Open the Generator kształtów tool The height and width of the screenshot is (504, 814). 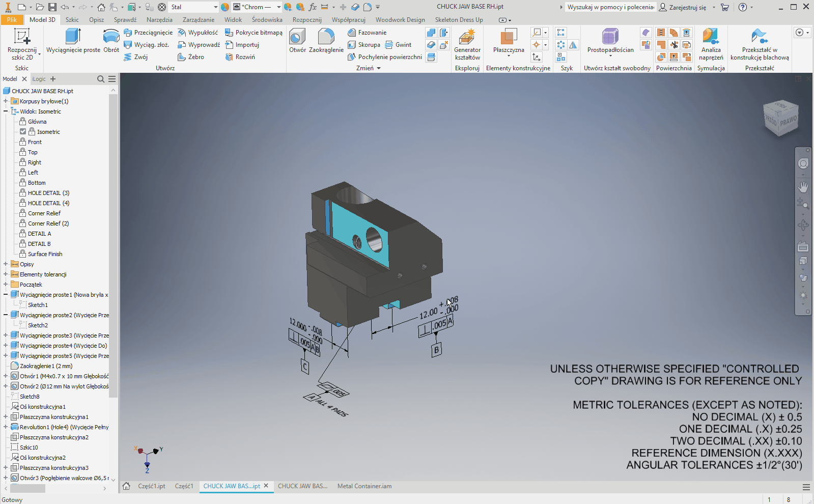pos(467,44)
